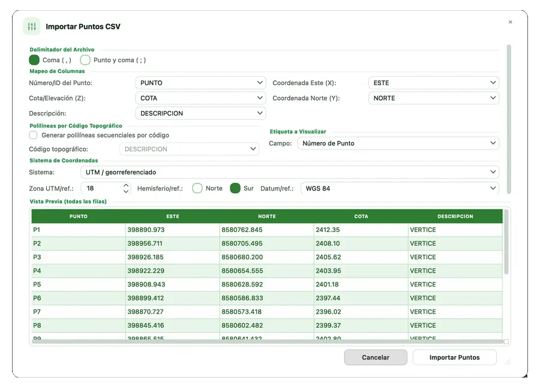This screenshot has width=540, height=392.
Task: Click cell 2405.62 in COTA column
Action: 361,257
